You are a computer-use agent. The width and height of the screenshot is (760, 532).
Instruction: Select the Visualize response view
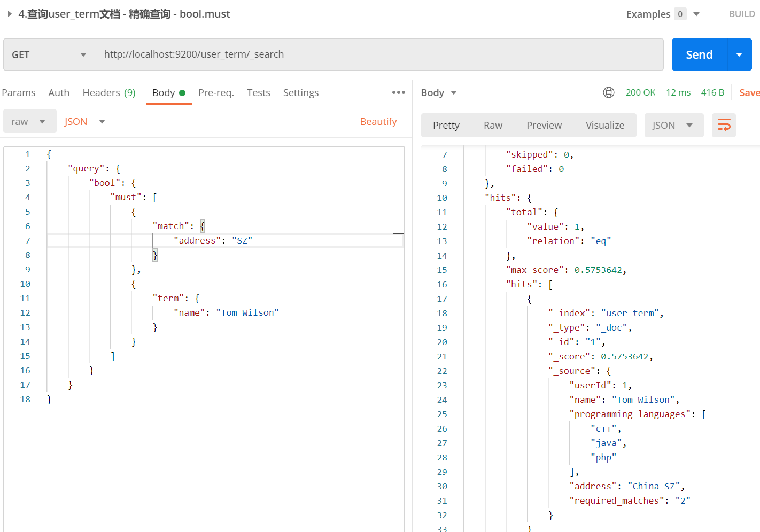(605, 125)
